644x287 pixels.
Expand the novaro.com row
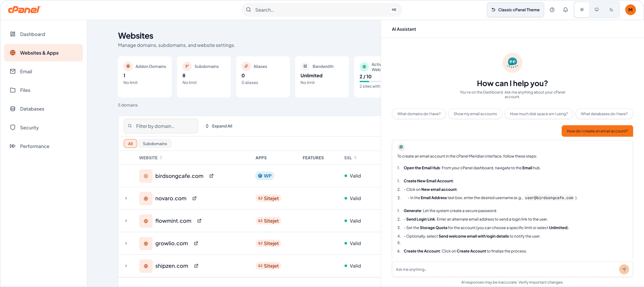(126, 198)
